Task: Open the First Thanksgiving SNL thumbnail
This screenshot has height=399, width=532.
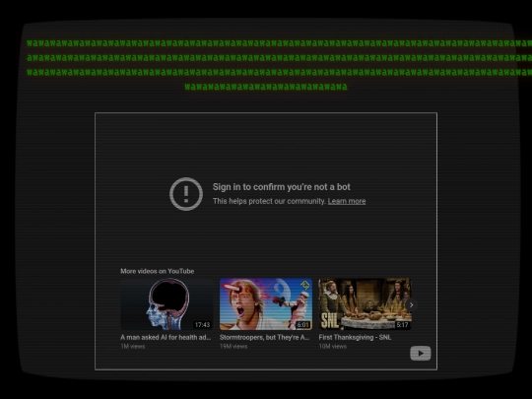Action: (366, 304)
